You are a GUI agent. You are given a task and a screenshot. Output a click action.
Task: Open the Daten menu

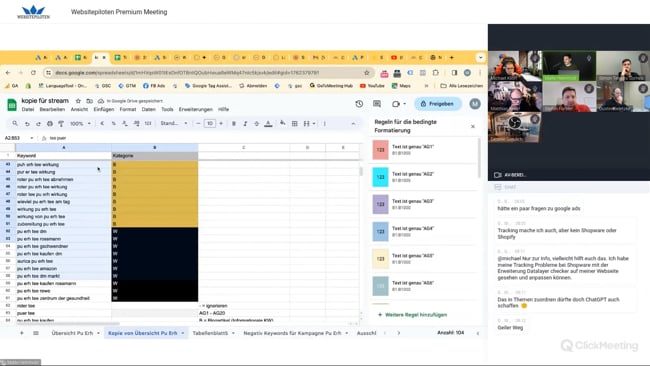click(x=148, y=109)
